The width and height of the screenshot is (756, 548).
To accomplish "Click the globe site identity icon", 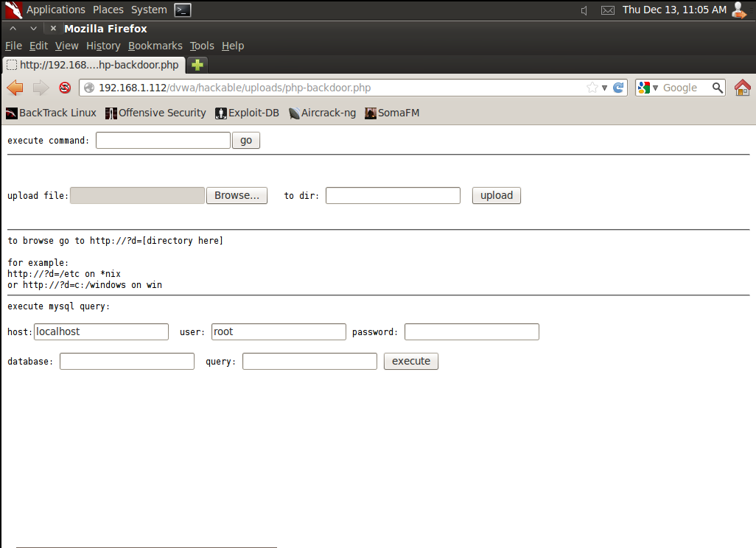I will (88, 88).
